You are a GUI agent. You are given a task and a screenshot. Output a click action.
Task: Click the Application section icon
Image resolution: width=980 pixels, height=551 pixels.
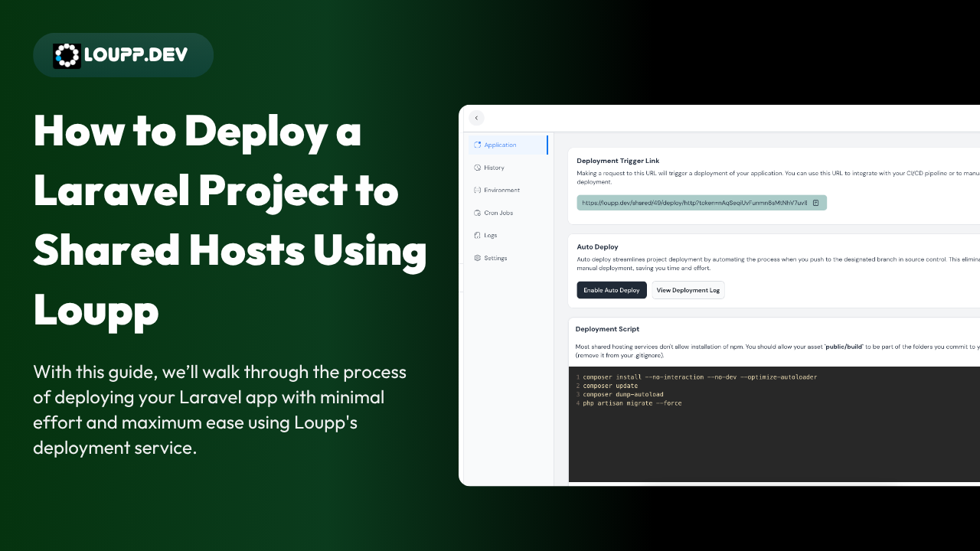coord(478,145)
